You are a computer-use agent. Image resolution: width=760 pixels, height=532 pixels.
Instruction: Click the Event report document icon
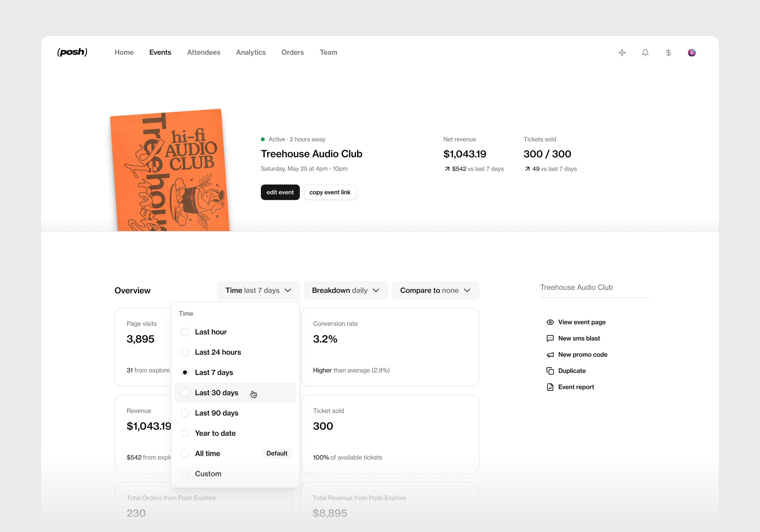coord(550,387)
